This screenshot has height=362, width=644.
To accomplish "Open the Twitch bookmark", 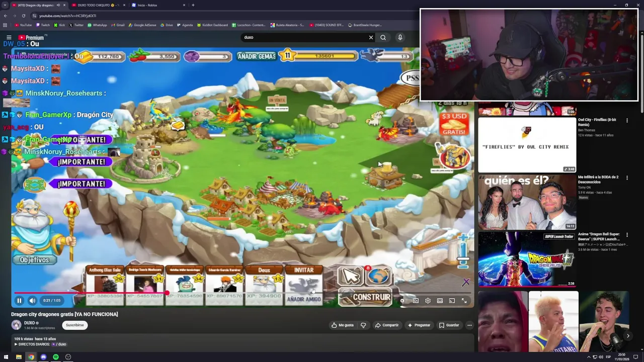I will point(42,25).
